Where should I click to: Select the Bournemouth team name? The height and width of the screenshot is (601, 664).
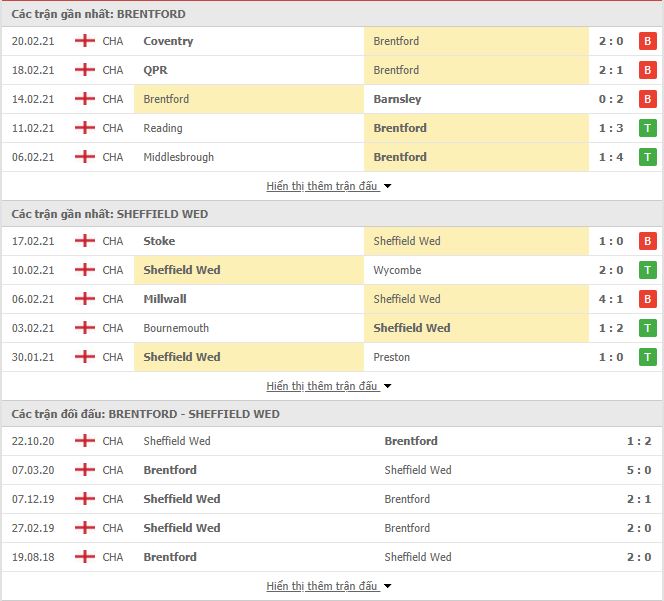click(x=176, y=328)
